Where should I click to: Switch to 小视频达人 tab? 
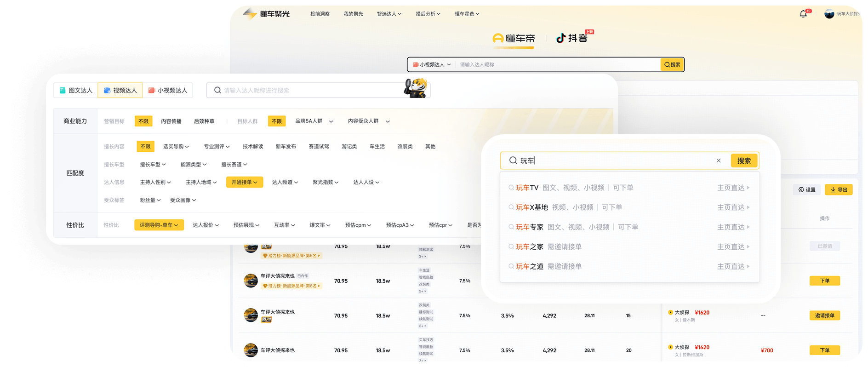click(x=168, y=90)
